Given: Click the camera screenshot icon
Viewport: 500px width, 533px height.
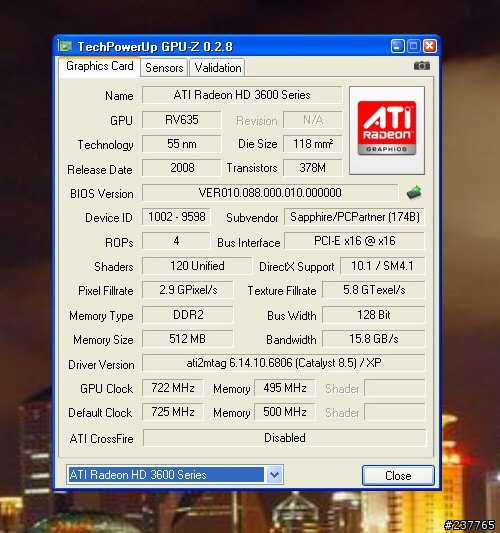Looking at the screenshot, I should coord(421,66).
